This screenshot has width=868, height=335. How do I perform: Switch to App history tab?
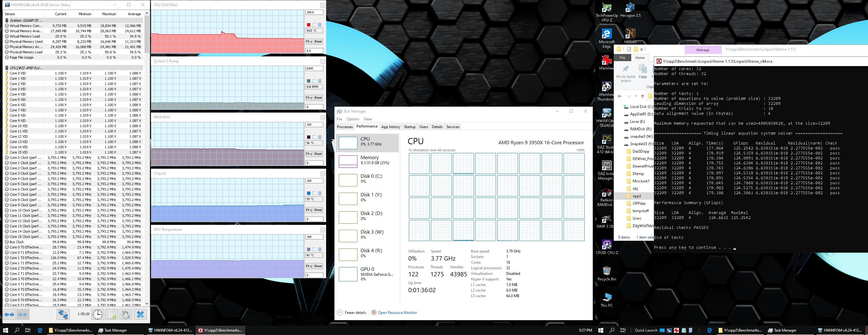coord(391,127)
